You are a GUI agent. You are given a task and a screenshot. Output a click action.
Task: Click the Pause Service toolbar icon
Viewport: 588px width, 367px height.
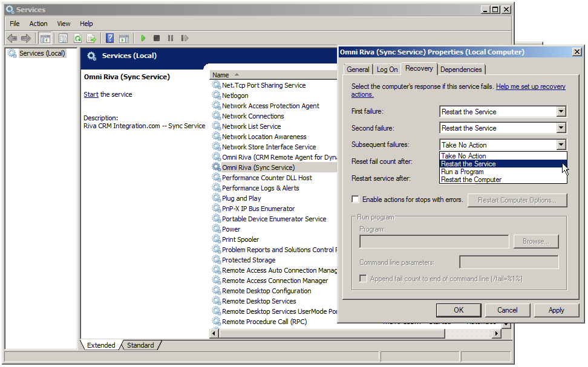pyautogui.click(x=171, y=38)
